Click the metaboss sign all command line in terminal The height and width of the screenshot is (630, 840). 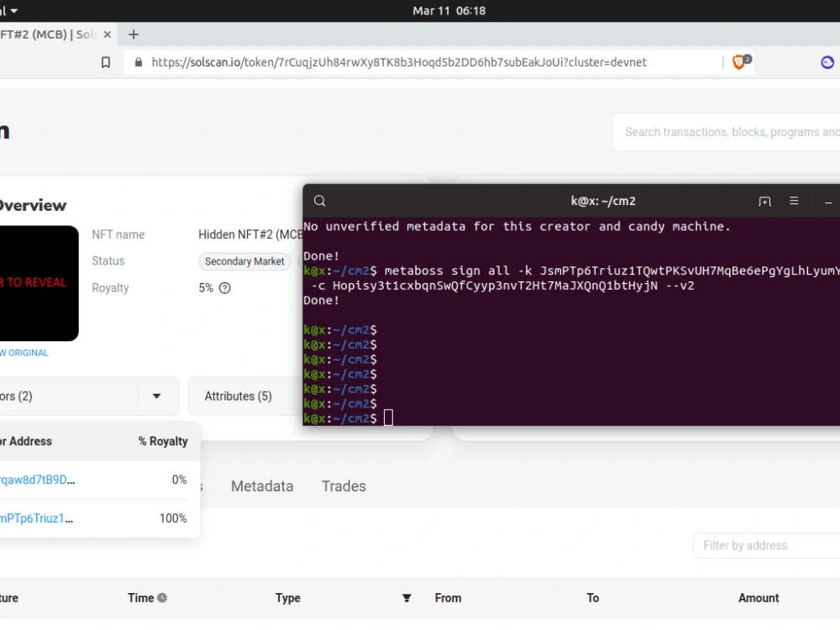571,278
